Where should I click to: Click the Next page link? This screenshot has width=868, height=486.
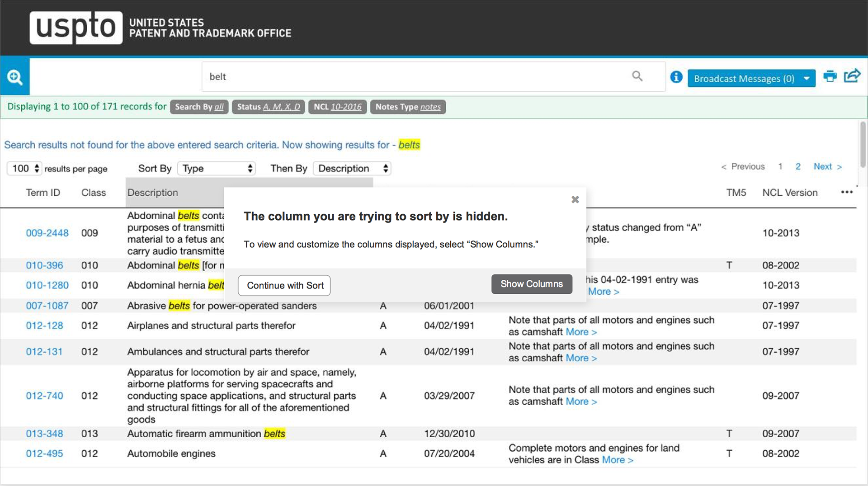(x=827, y=167)
